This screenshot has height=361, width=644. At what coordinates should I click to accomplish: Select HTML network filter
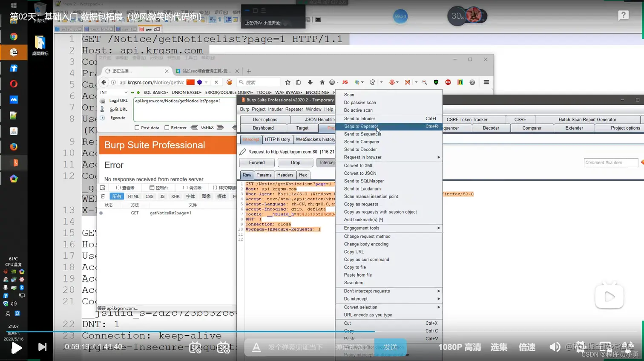[x=133, y=196]
